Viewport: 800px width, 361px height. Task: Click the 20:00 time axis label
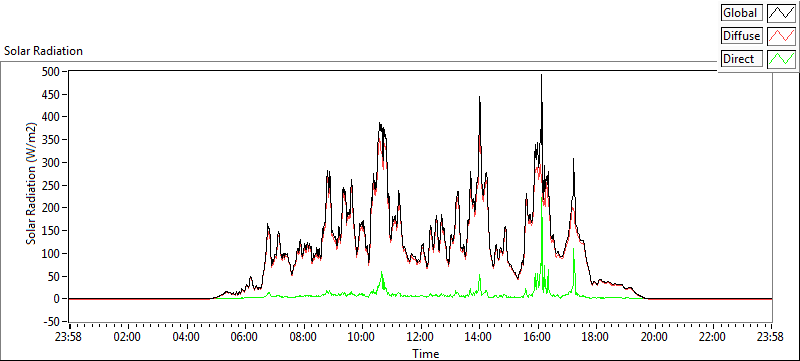tap(655, 337)
